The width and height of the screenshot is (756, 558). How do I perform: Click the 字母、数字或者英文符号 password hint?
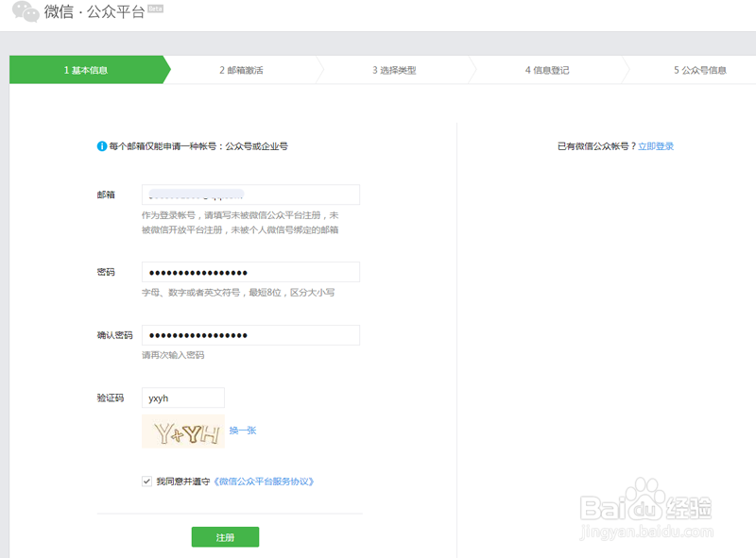(238, 293)
